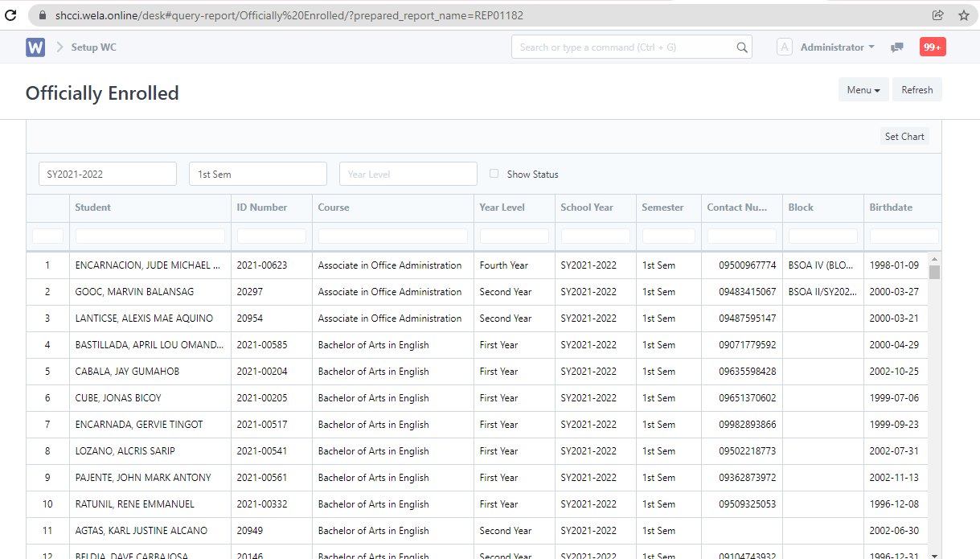Open the Menu dropdown button
980x559 pixels.
(x=863, y=90)
